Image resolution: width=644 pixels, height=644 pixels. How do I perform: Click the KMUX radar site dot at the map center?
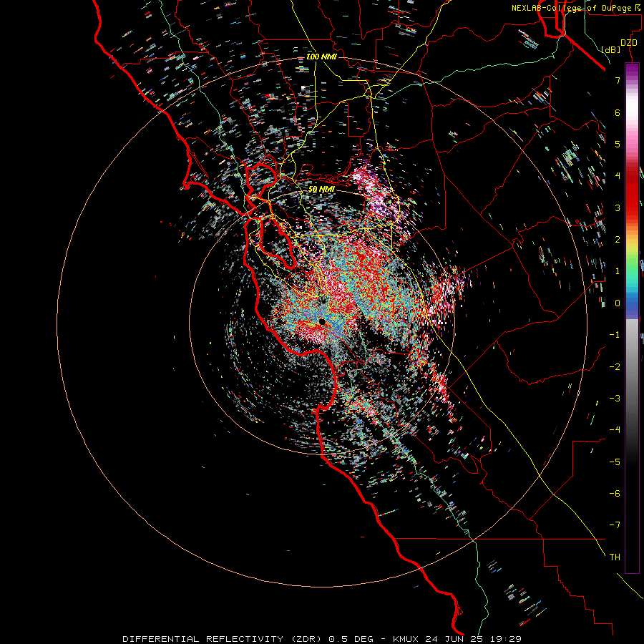coord(322,321)
